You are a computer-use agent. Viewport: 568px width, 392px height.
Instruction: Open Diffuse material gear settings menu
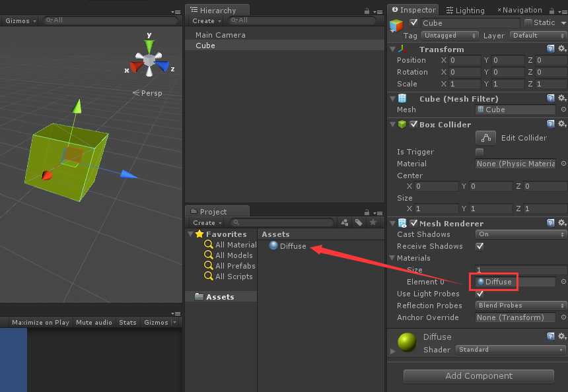[x=561, y=337]
